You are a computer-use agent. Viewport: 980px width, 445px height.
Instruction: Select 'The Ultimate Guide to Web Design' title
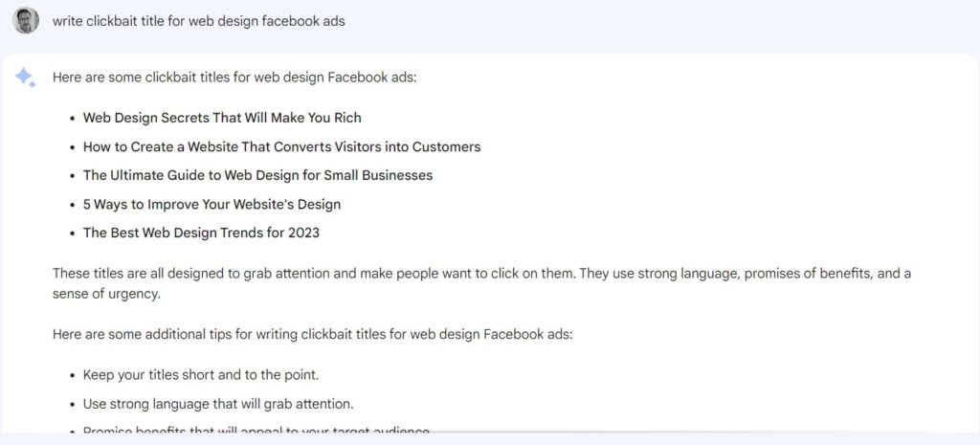coord(257,176)
